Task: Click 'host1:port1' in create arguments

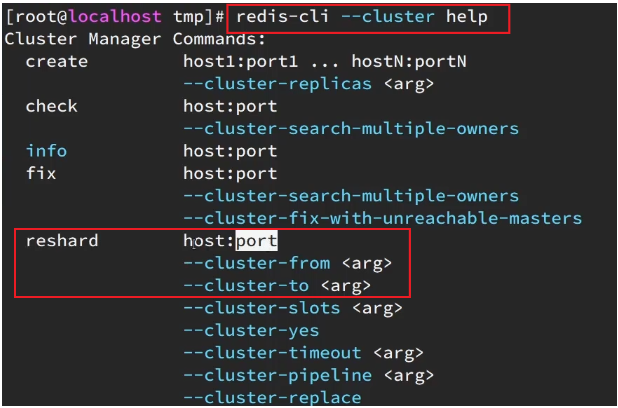Action: click(x=241, y=61)
